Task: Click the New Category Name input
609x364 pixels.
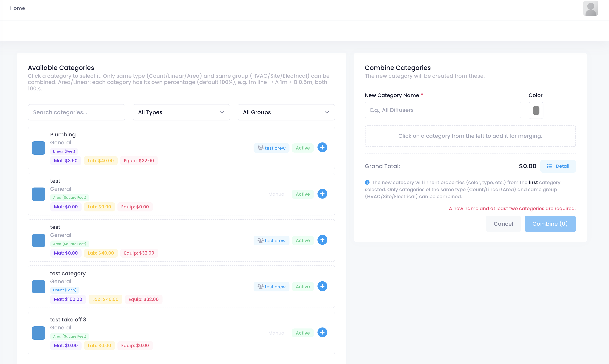Action: (x=442, y=110)
